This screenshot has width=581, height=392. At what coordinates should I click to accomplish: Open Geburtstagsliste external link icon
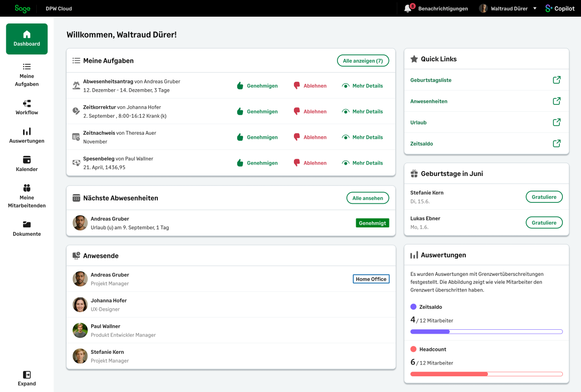click(x=557, y=80)
